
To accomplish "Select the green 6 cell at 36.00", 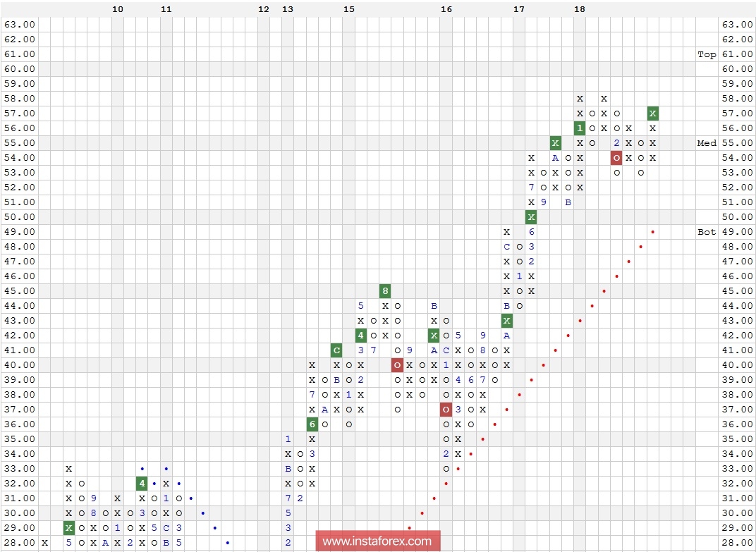I will (312, 424).
